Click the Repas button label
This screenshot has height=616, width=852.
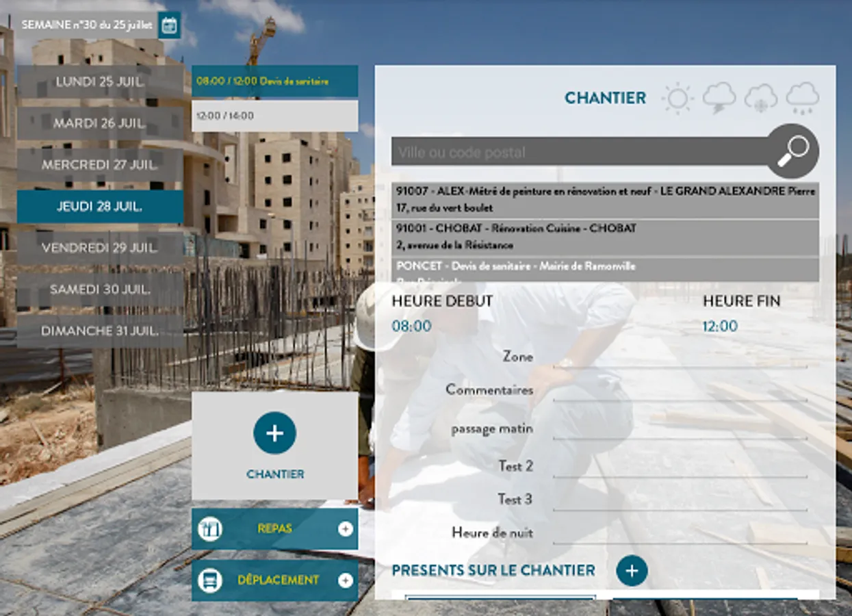click(x=274, y=528)
